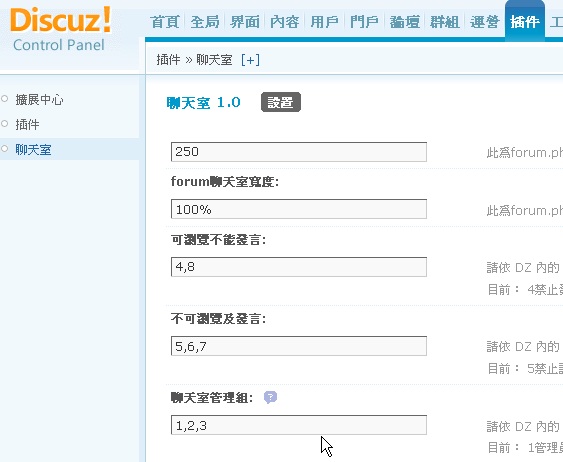
Task: Open the 界面 tab
Action: pyautogui.click(x=245, y=22)
